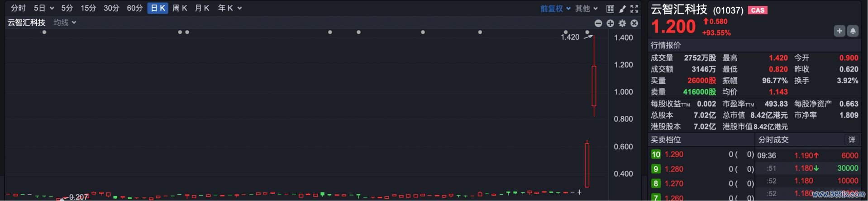Click the 今开 0.900 value

(849, 58)
